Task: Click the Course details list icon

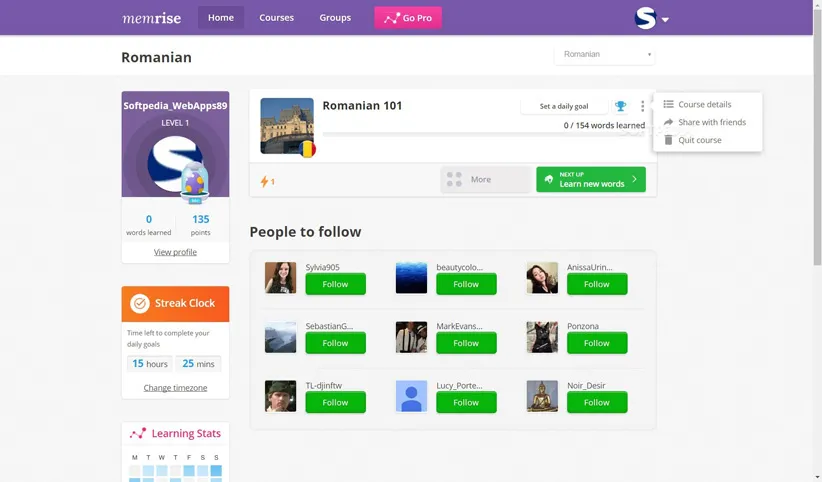Action: pyautogui.click(x=668, y=104)
